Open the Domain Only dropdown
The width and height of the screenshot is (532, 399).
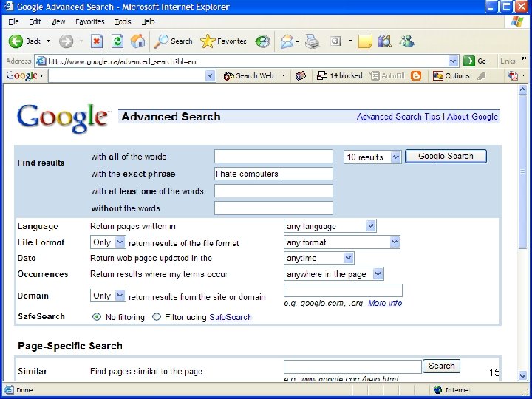tap(108, 296)
